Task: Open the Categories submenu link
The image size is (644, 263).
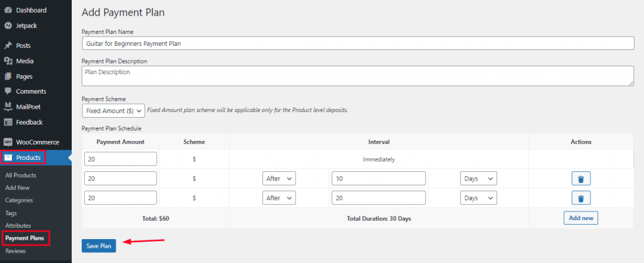Action: tap(19, 200)
